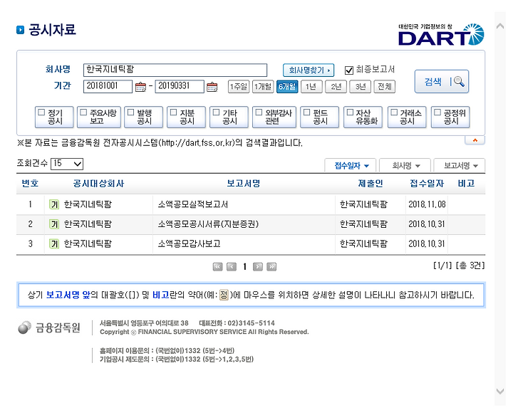Open the 조회건수 dropdown showing 15
This screenshot has height=420, width=513.
[67, 164]
